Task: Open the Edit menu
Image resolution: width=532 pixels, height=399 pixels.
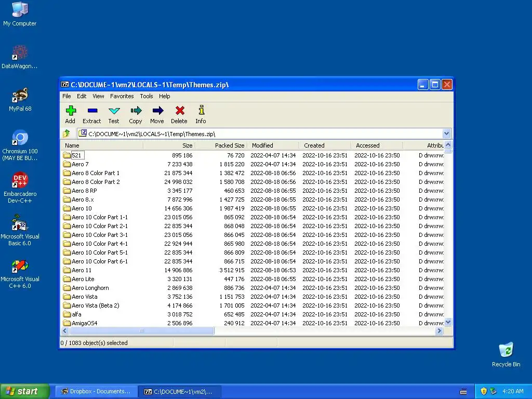Action: (x=82, y=96)
